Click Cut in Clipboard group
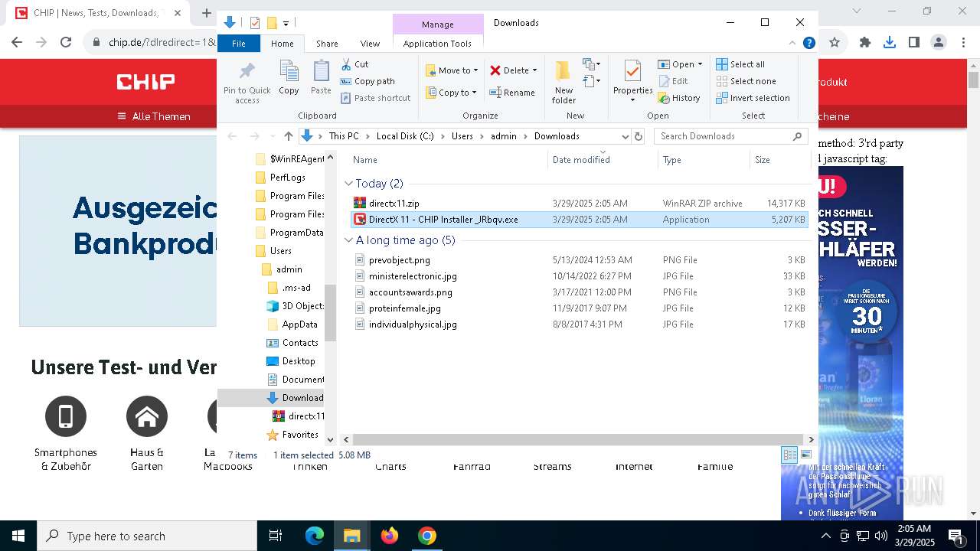This screenshot has height=551, width=980. (354, 64)
